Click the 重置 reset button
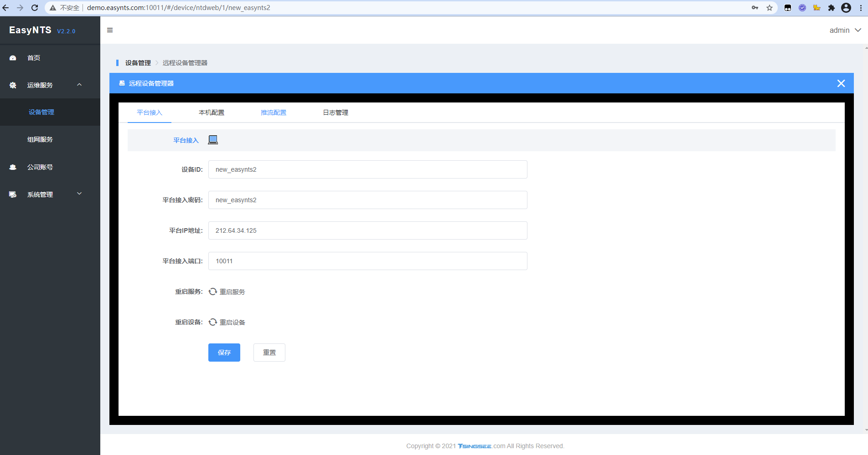The height and width of the screenshot is (455, 868). point(269,353)
